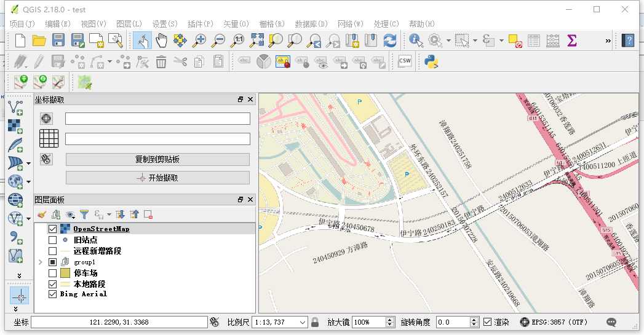Enable the 旧站点 layer checkbox
644x335 pixels.
tap(52, 240)
